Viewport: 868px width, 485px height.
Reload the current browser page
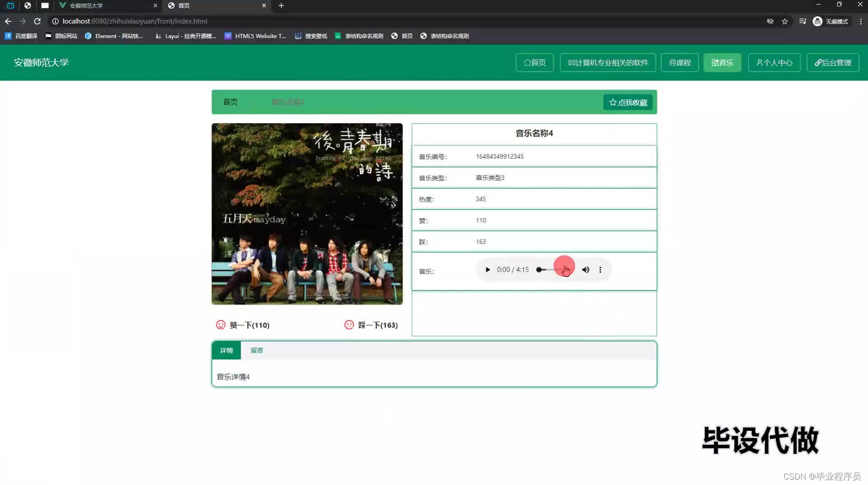(38, 21)
